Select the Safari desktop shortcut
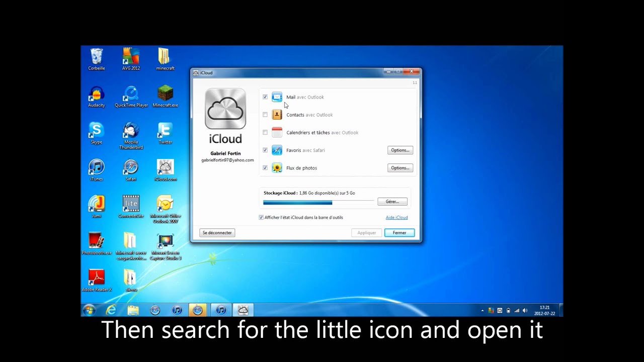Screen dimensions: 644x362 131,170
